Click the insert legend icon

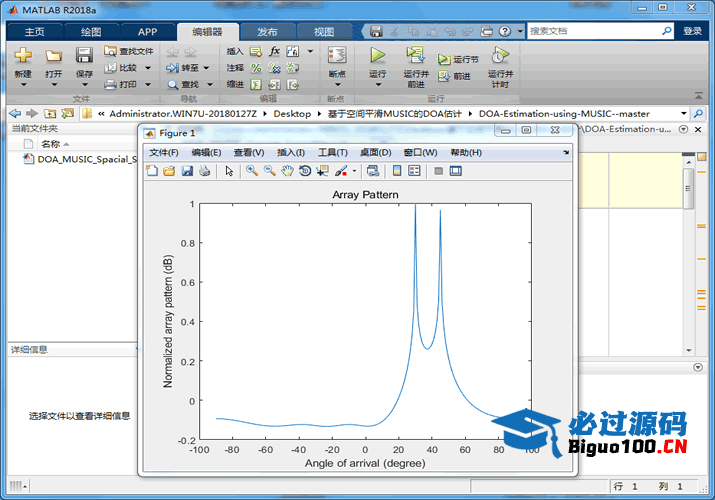414,171
